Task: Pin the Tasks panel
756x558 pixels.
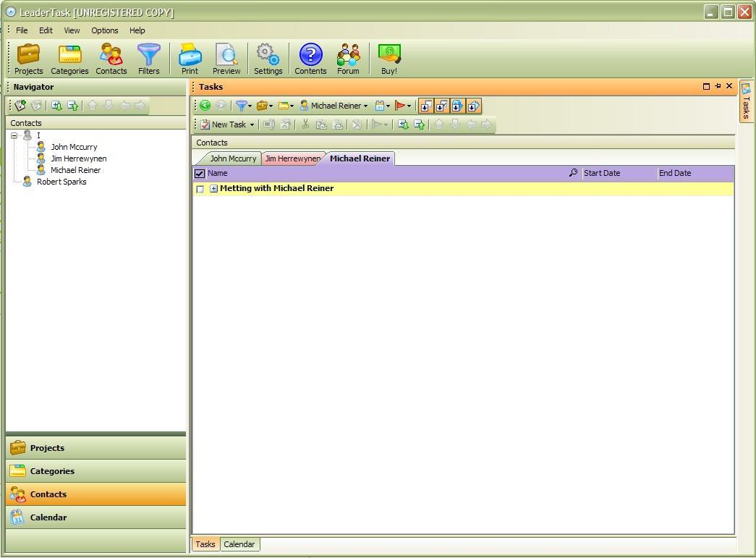Action: click(x=718, y=86)
